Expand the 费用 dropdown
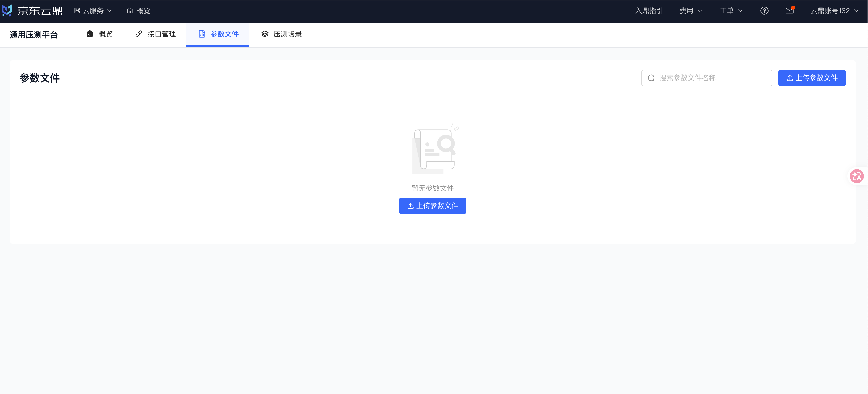Screen dimensions: 868x394 pos(691,11)
